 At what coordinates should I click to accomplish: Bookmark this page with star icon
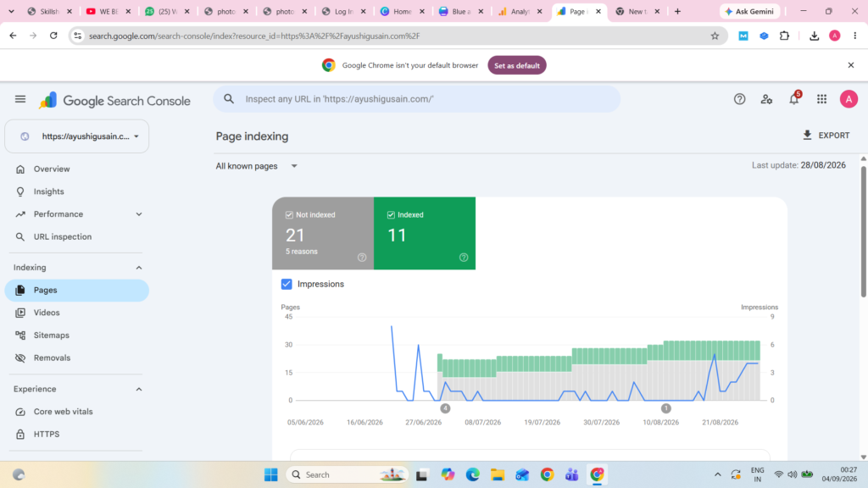(x=715, y=36)
